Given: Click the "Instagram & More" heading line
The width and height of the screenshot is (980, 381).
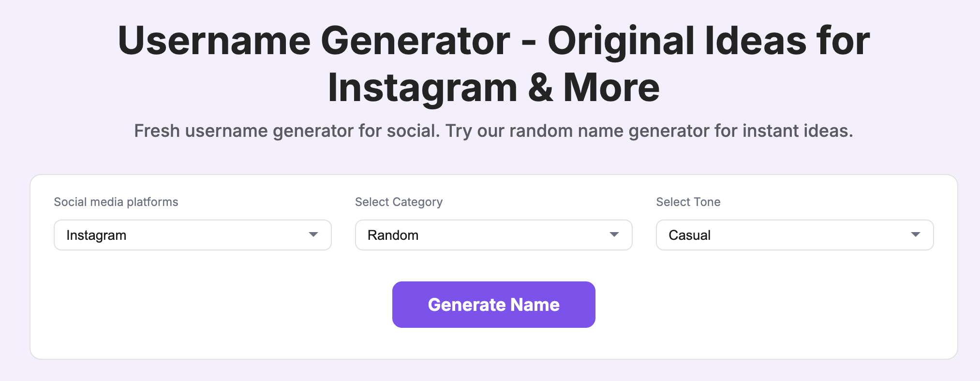Looking at the screenshot, I should click(x=493, y=88).
